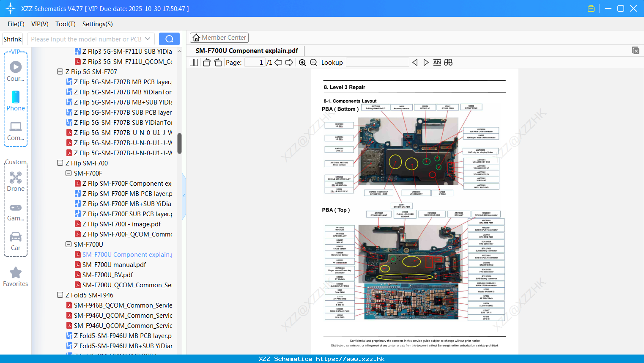The image size is (644, 363).
Task: Open the VIP(V) menu
Action: tap(40, 24)
